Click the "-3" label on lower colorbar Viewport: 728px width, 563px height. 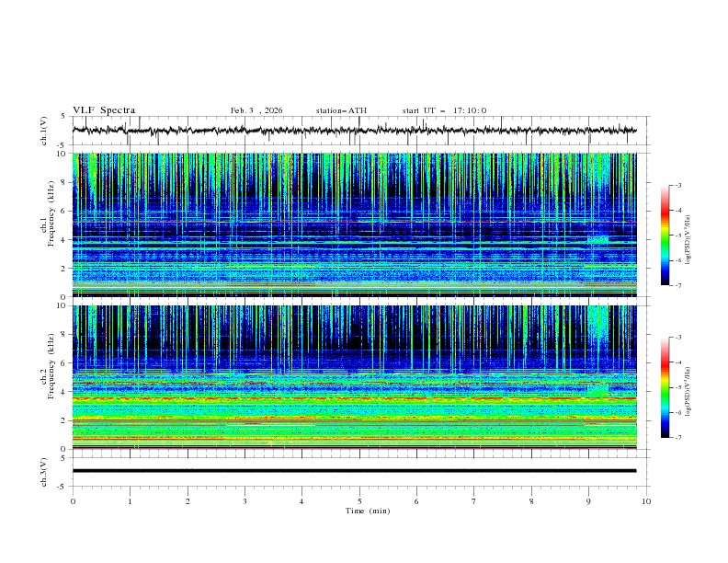(677, 338)
